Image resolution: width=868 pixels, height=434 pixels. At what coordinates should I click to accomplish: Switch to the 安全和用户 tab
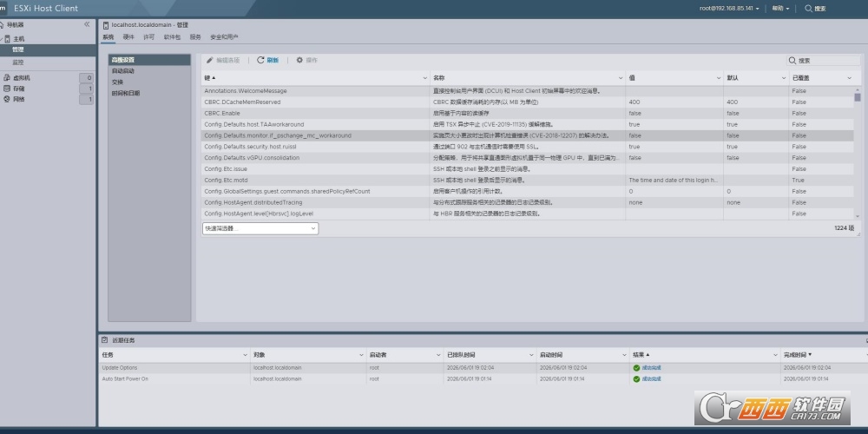(224, 37)
